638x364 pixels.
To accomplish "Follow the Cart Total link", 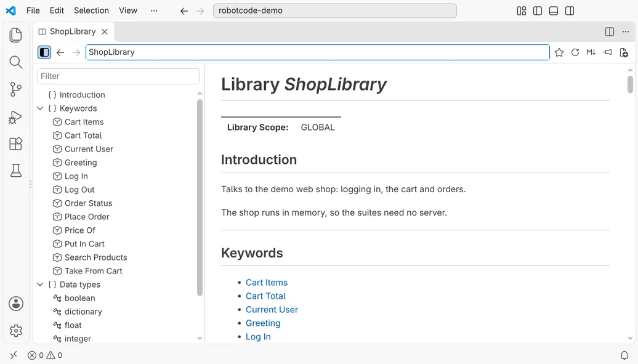I will tap(265, 296).
